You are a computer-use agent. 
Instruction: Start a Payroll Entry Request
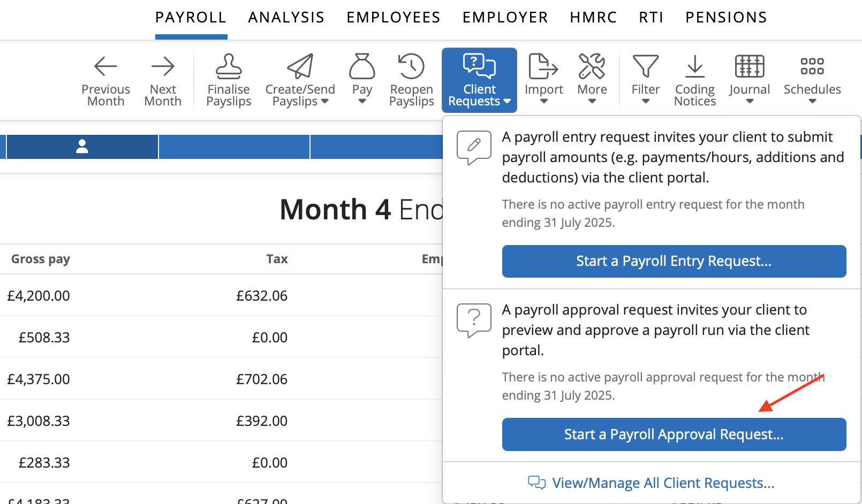(x=674, y=261)
